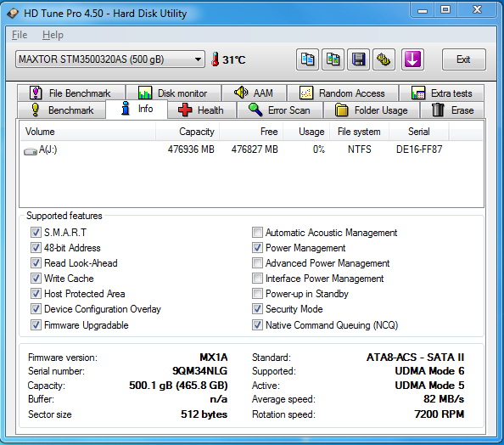Select the A(J:) volume row
Screen dimensions: 504x445
(x=251, y=149)
